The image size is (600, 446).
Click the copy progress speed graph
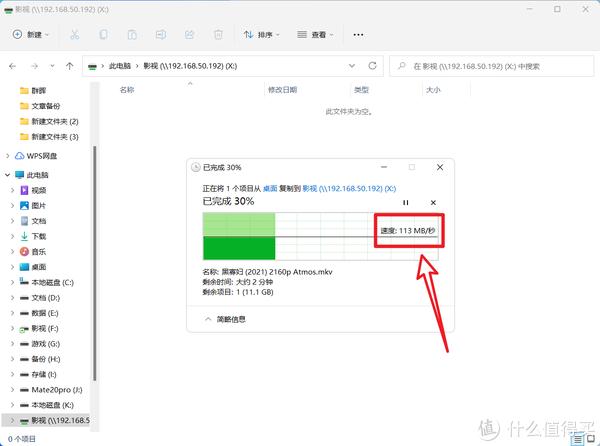click(x=321, y=236)
